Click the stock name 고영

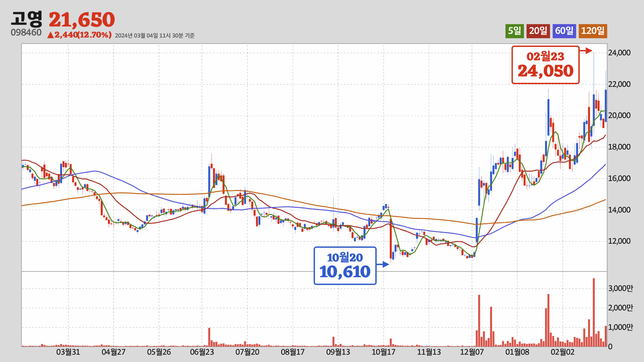[26, 18]
